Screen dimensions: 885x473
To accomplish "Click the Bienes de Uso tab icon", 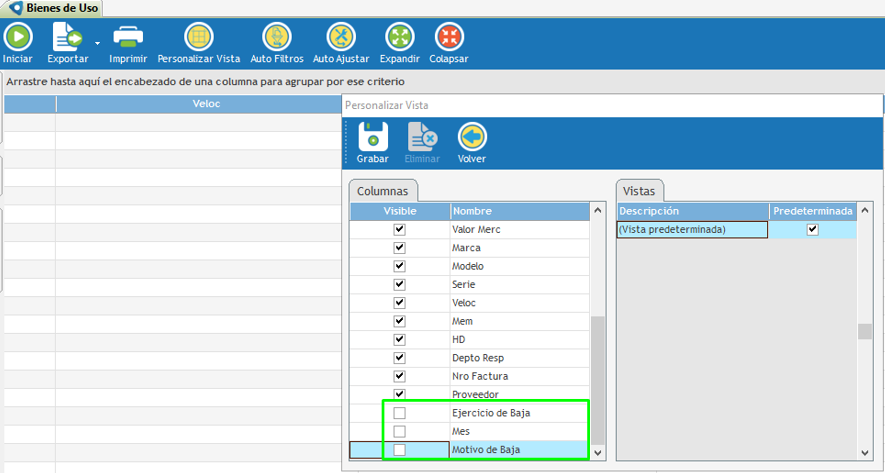I will click(16, 8).
